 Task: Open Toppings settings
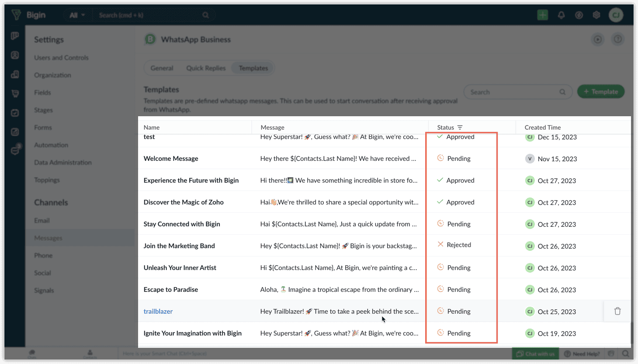47,180
